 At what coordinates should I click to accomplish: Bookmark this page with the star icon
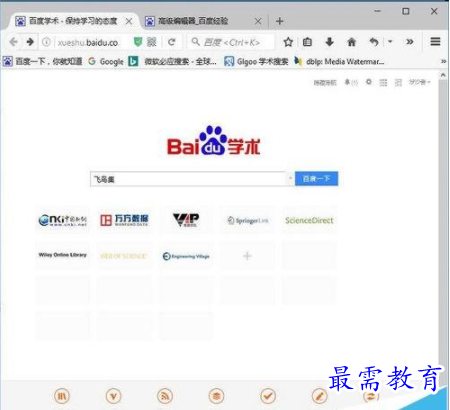coord(288,42)
